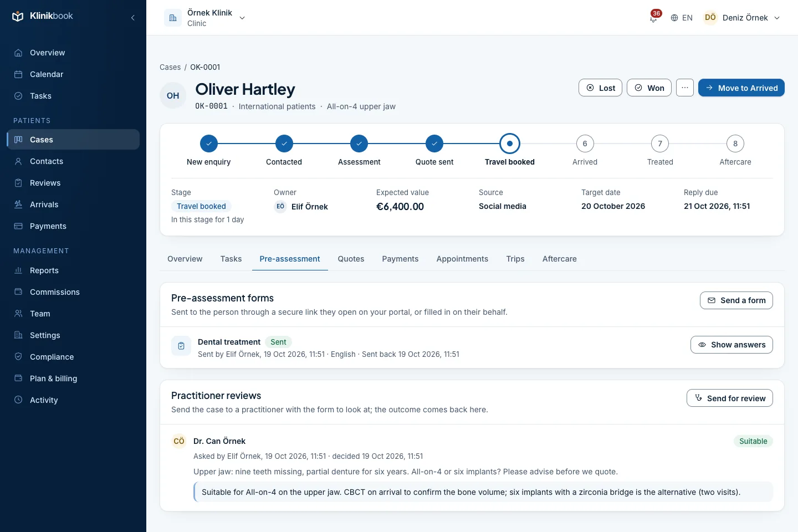Open the Aftercare tab

[560, 259]
